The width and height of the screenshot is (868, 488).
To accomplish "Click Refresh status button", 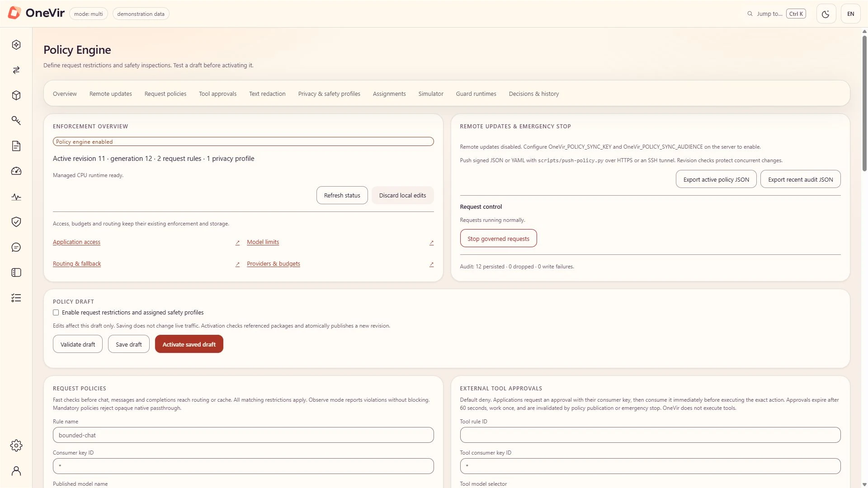I will point(342,195).
